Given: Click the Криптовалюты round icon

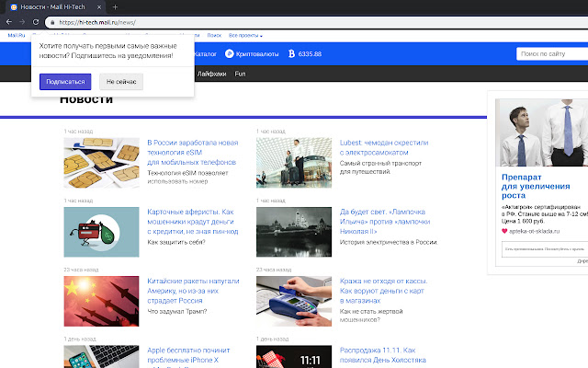Looking at the screenshot, I should point(229,53).
